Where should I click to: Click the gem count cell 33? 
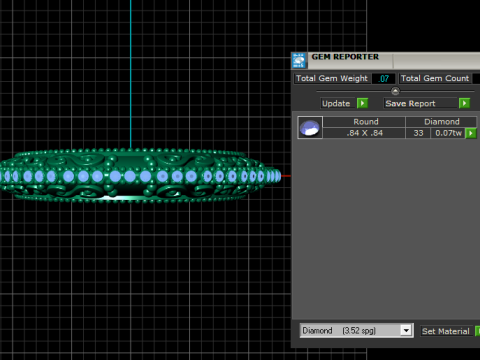418,133
